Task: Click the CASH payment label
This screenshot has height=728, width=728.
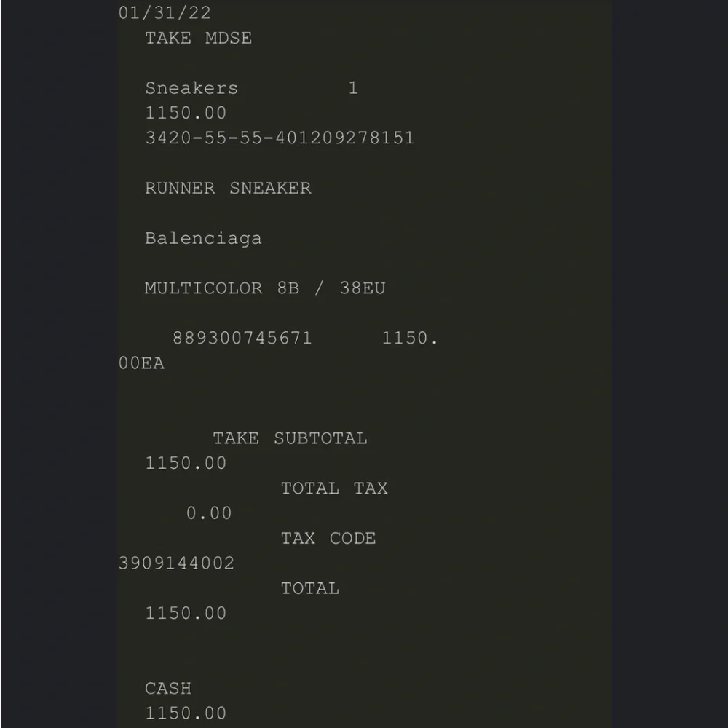Action: click(x=168, y=689)
